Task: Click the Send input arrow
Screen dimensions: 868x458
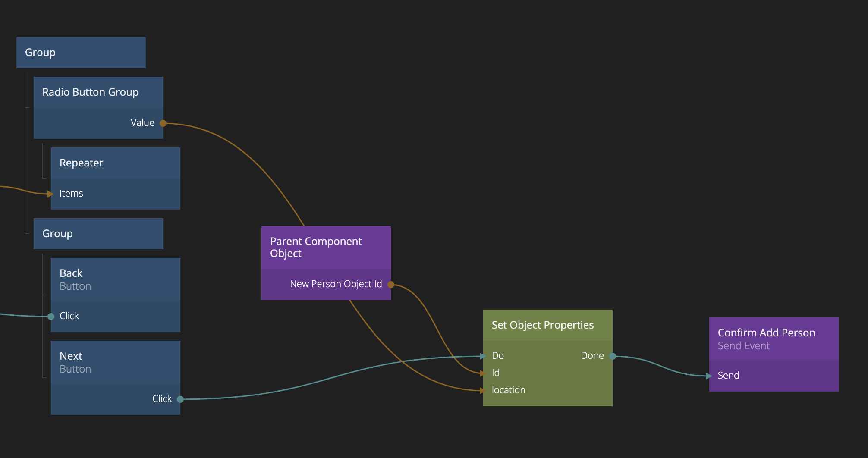Action: pyautogui.click(x=710, y=376)
